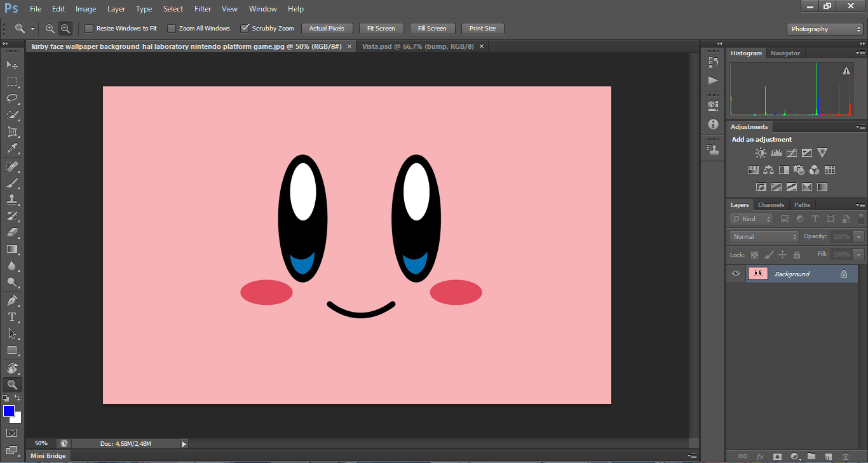Create a new layer
The height and width of the screenshot is (463, 868).
click(828, 456)
